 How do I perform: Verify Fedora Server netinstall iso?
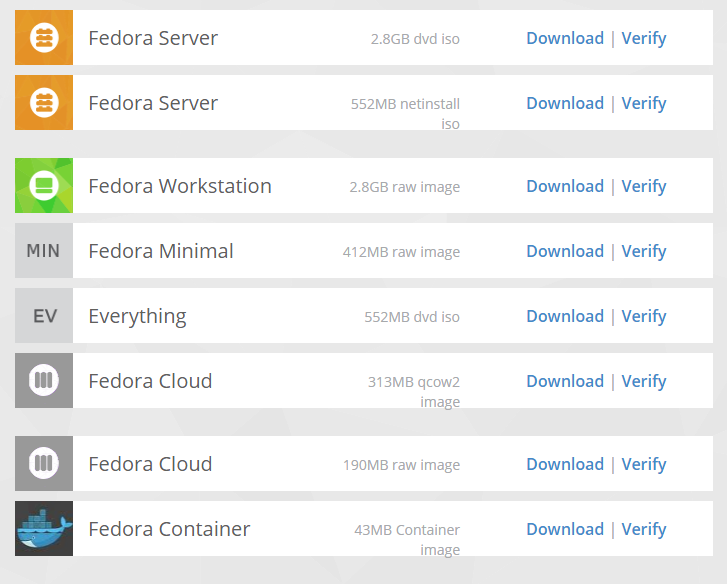[x=644, y=103]
